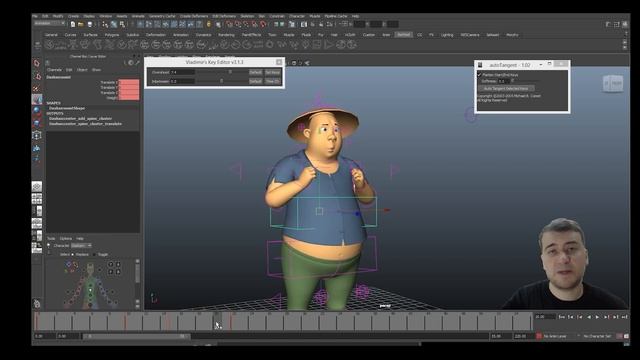This screenshot has height=360, width=640.
Task: Activate the highlighted Move tool
Action: tap(37, 99)
